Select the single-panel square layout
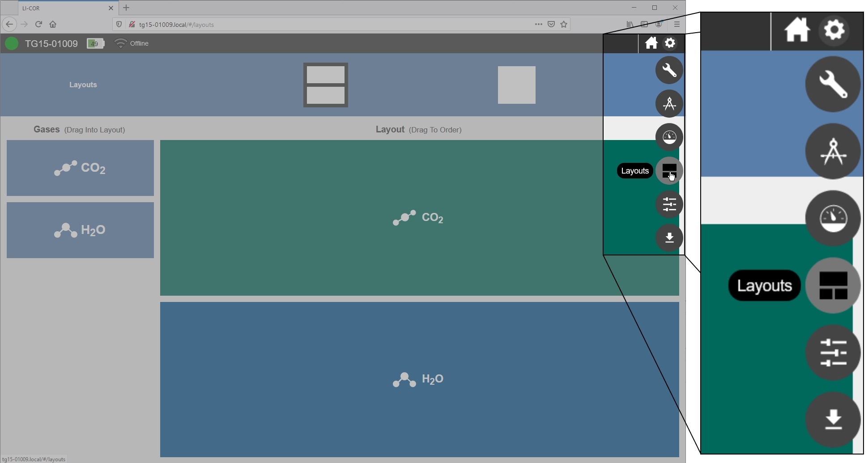This screenshot has width=868, height=463. 517,85
